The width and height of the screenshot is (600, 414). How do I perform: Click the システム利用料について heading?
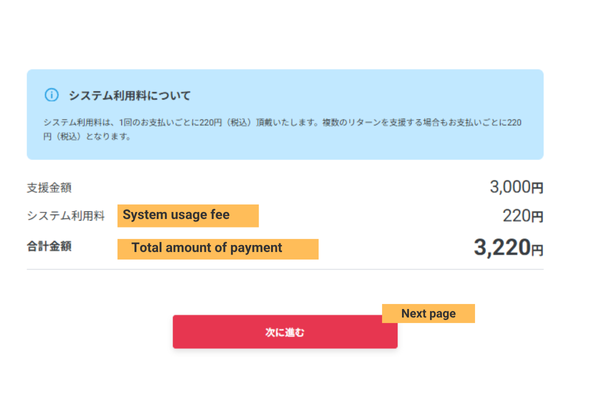tap(129, 96)
